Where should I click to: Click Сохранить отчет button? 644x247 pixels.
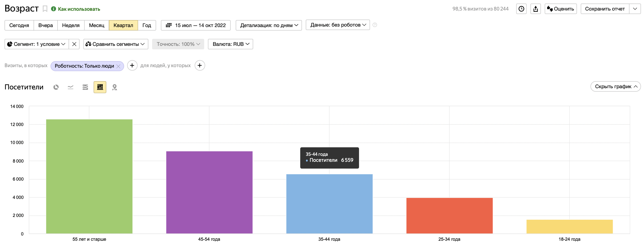click(x=605, y=9)
